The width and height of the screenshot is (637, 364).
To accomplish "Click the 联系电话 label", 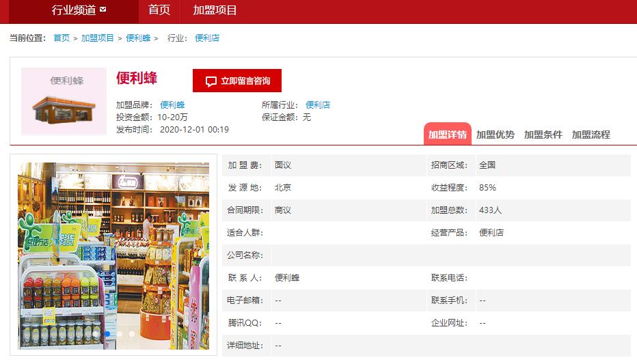I will point(449,277).
